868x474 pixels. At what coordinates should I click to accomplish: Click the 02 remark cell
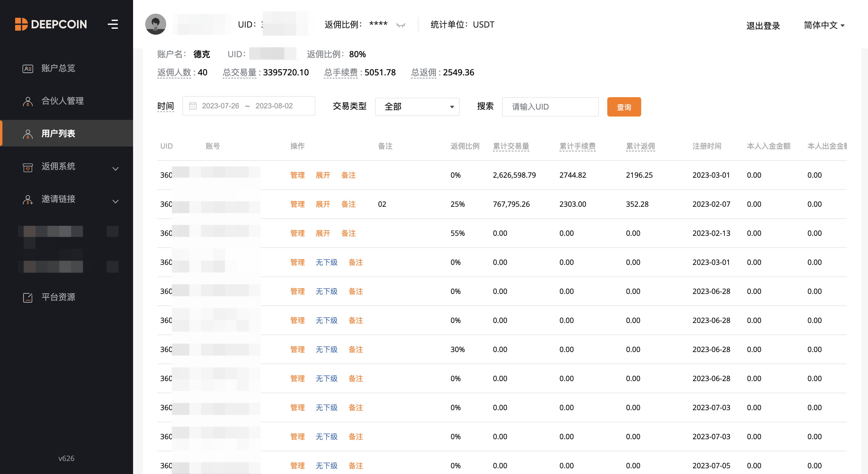tap(382, 204)
